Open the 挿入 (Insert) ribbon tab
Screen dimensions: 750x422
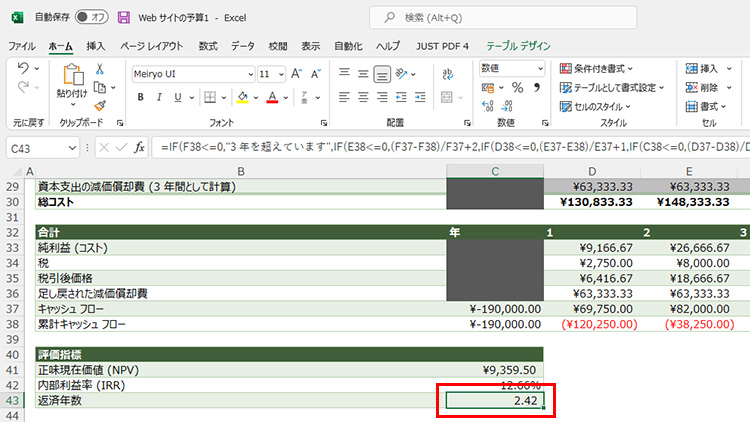tap(95, 46)
